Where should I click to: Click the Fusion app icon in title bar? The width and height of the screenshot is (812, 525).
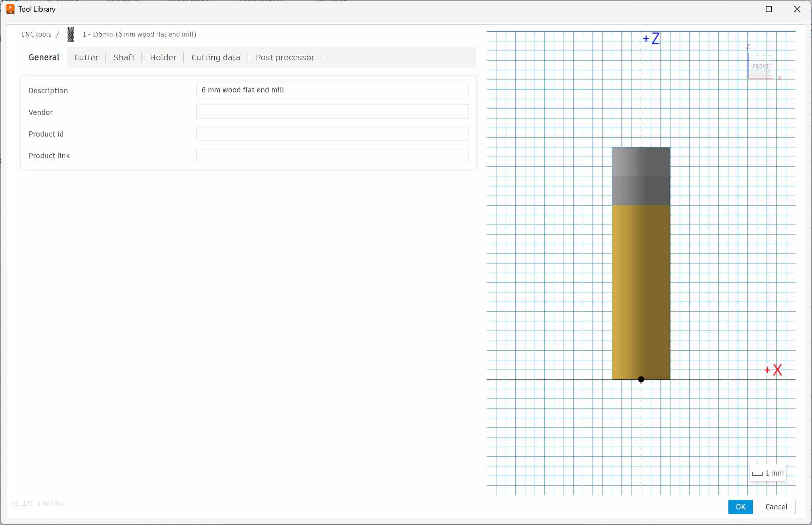pyautogui.click(x=10, y=9)
